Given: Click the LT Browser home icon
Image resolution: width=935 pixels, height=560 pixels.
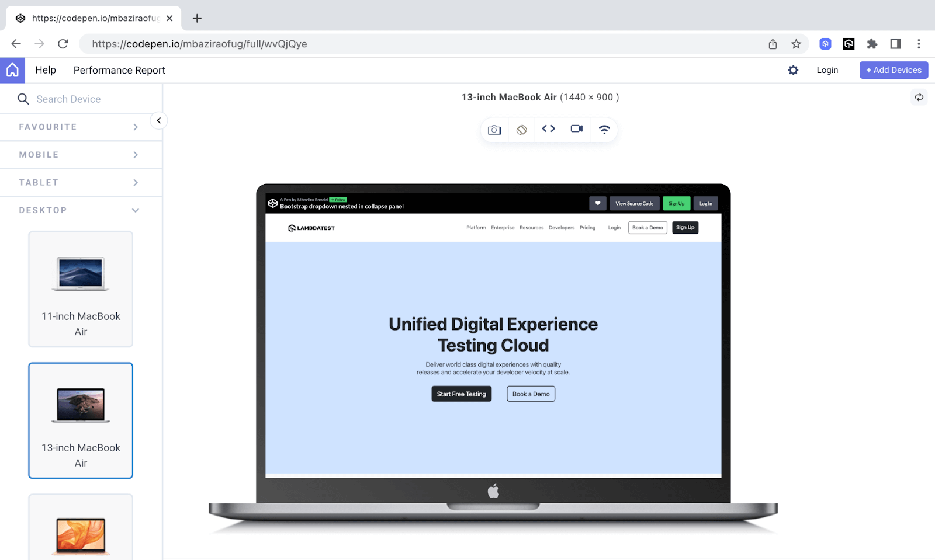Looking at the screenshot, I should point(12,70).
